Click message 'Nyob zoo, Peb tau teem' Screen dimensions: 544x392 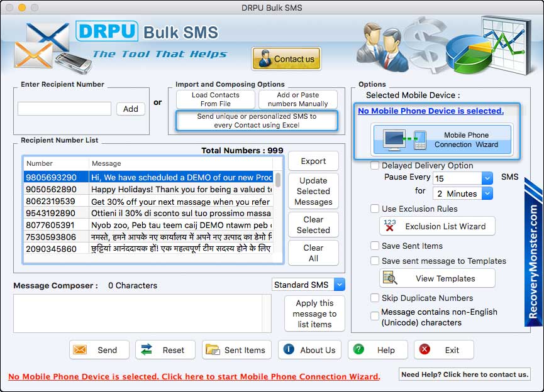(x=182, y=225)
